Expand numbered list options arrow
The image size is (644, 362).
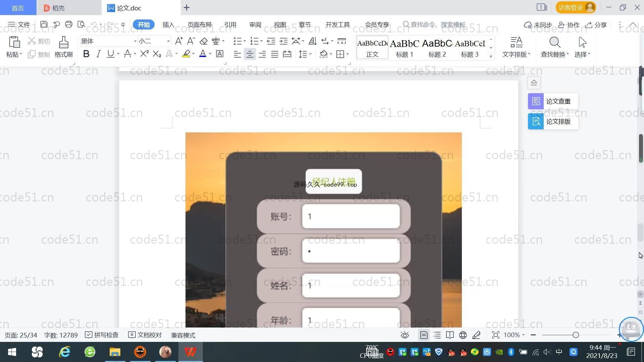click(261, 41)
